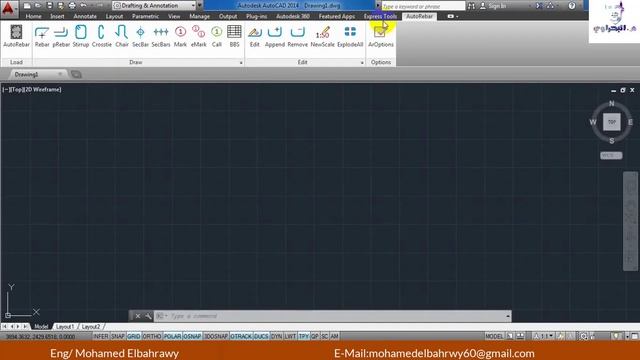The image size is (640, 360).
Task: Select the pRebar tool
Action: pos(61,36)
